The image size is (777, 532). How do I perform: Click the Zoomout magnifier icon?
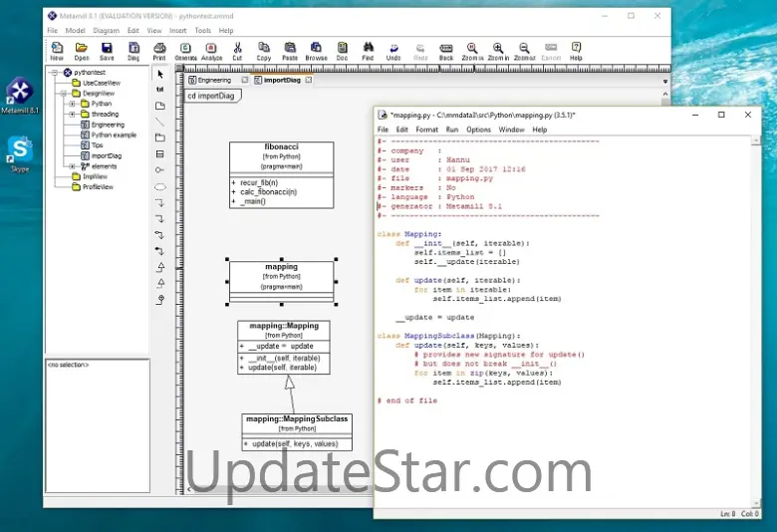524,51
